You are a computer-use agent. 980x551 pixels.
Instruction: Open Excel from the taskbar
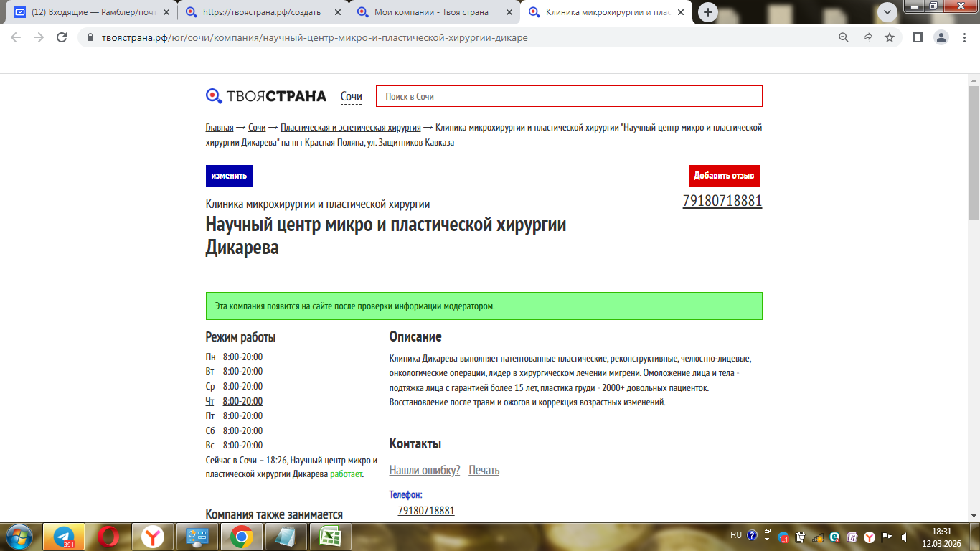pyautogui.click(x=330, y=536)
